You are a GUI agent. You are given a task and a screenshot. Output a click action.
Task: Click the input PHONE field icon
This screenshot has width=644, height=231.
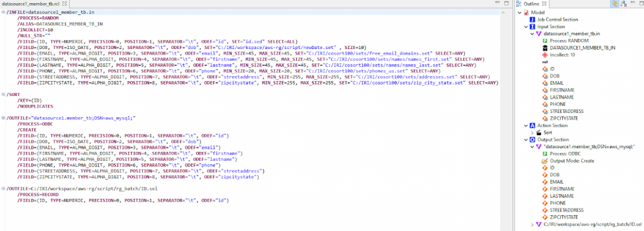pyautogui.click(x=545, y=104)
